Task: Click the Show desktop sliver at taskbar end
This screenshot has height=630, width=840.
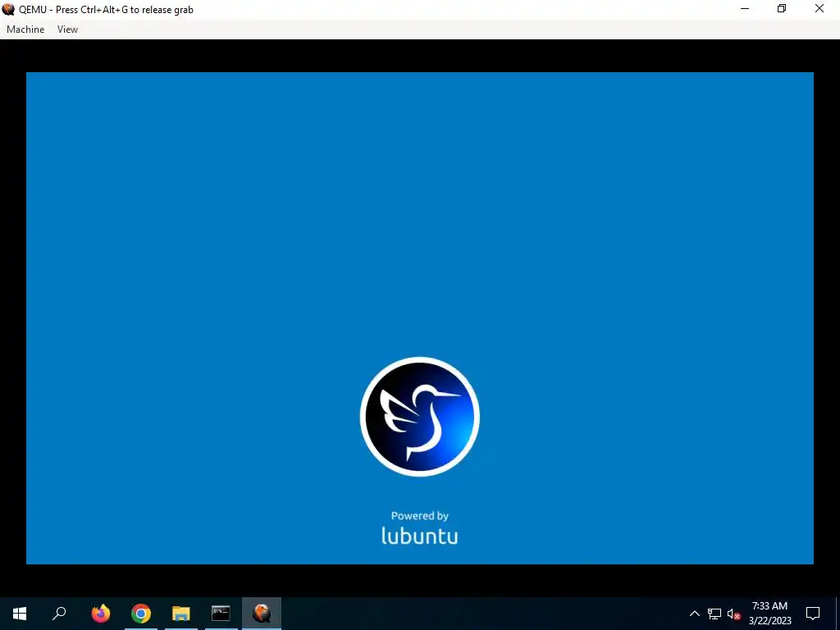Action: 838,614
